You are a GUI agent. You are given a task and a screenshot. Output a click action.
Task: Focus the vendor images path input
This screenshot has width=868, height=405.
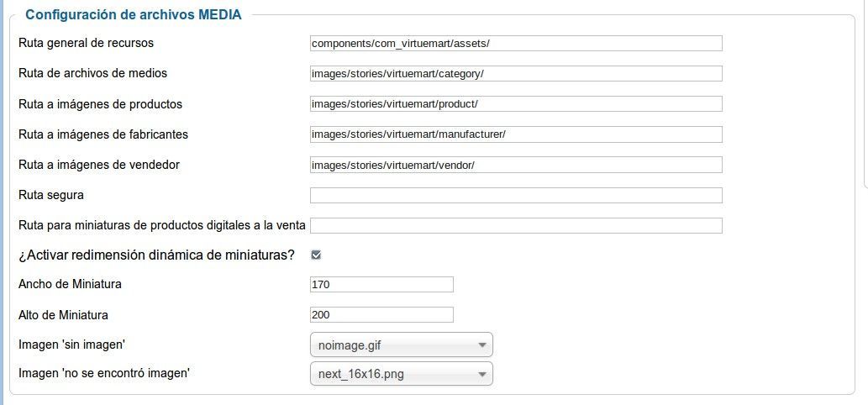pos(516,165)
